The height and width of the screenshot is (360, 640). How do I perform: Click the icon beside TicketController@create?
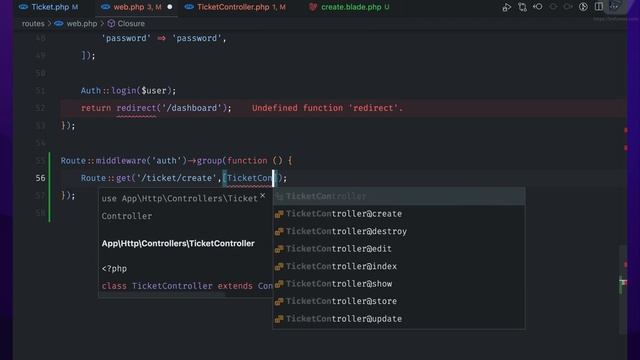[279, 214]
